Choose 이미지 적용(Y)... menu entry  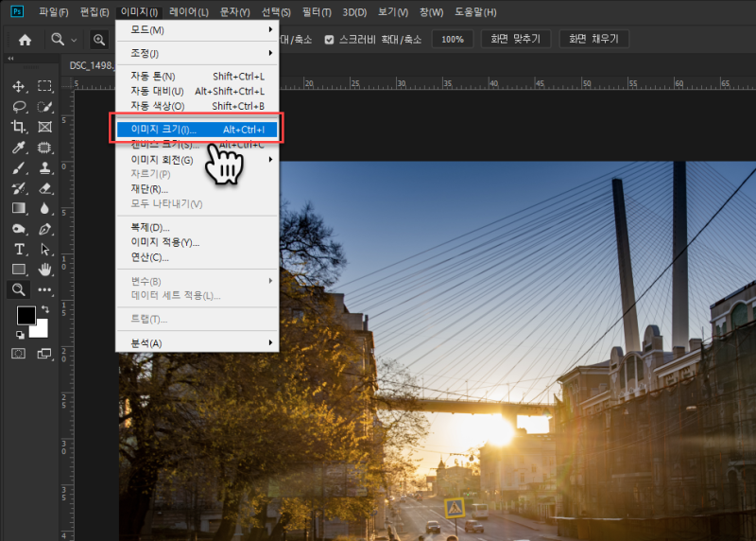[x=198, y=242]
